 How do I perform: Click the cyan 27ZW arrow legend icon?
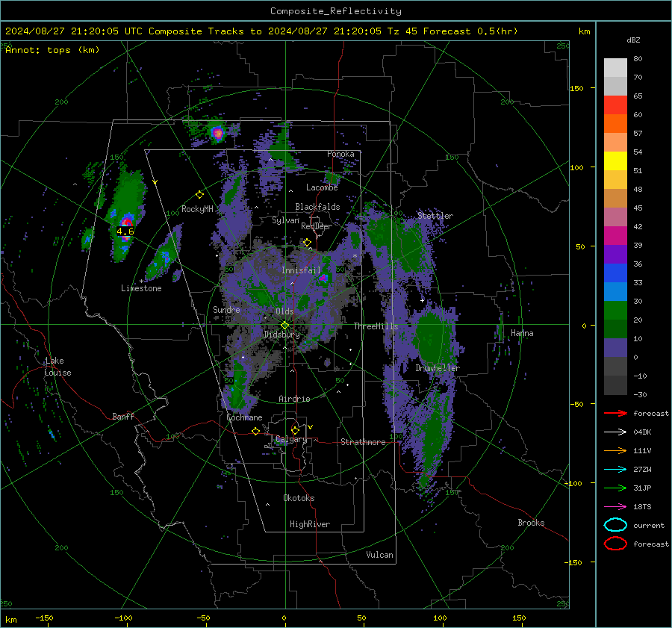[x=615, y=470]
